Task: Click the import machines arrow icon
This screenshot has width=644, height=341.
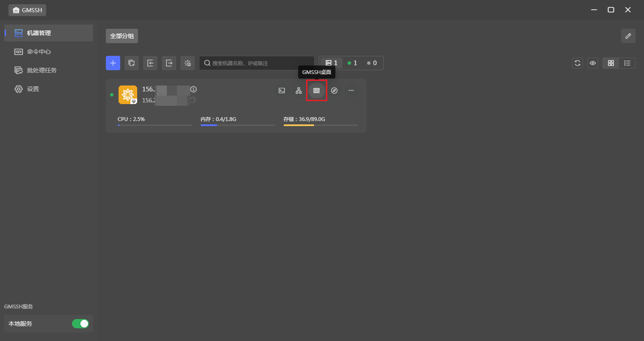Action: click(x=150, y=63)
